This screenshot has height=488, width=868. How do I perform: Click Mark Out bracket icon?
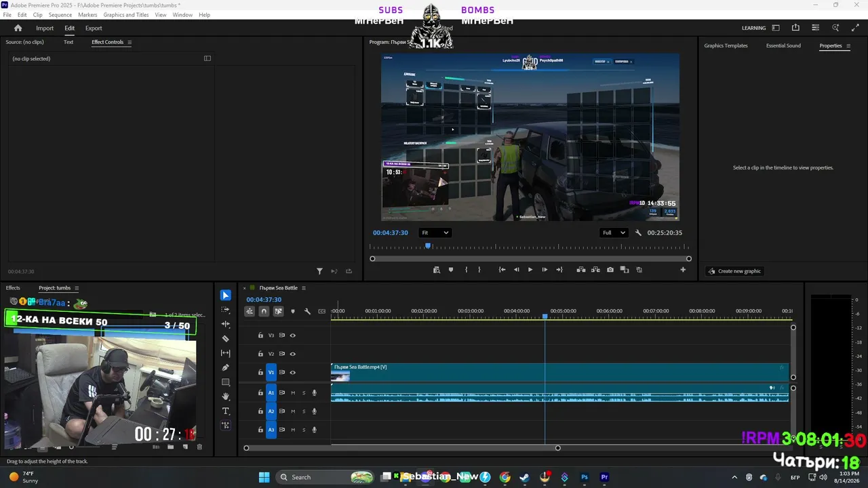[x=479, y=270]
